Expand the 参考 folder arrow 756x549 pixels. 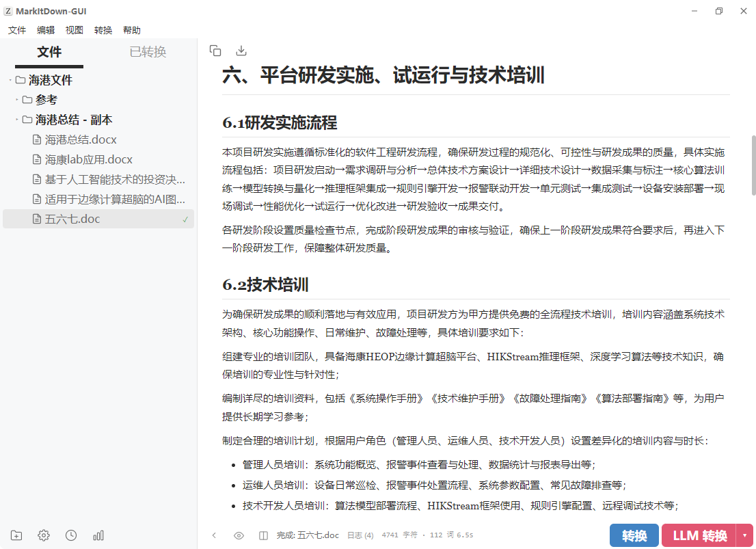pyautogui.click(x=17, y=100)
